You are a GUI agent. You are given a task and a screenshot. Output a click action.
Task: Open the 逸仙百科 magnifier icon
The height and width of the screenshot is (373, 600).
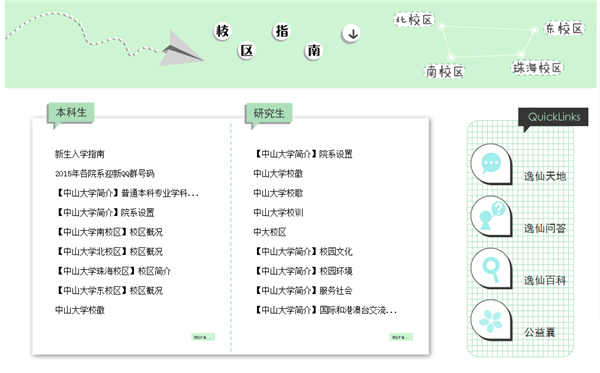[x=491, y=268]
